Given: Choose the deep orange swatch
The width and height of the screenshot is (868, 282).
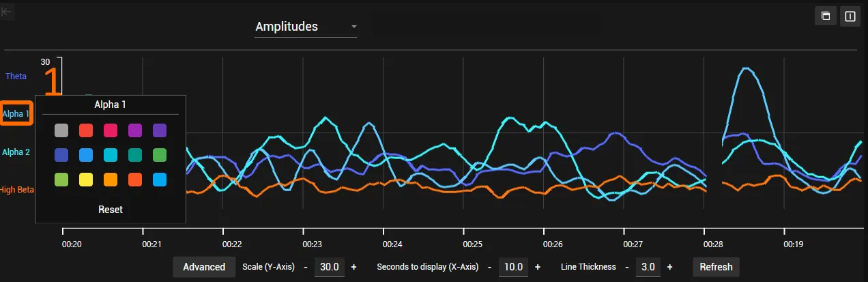Looking at the screenshot, I should 135,180.
